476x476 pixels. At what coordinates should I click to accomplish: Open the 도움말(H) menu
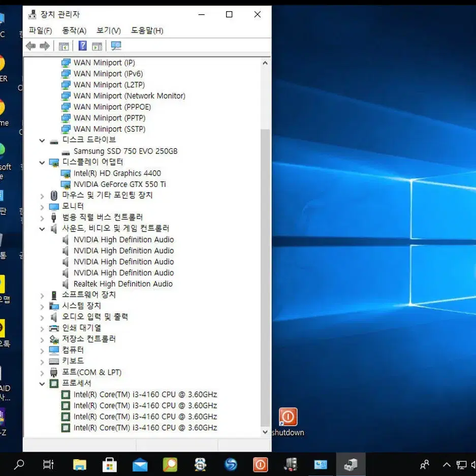point(147,30)
